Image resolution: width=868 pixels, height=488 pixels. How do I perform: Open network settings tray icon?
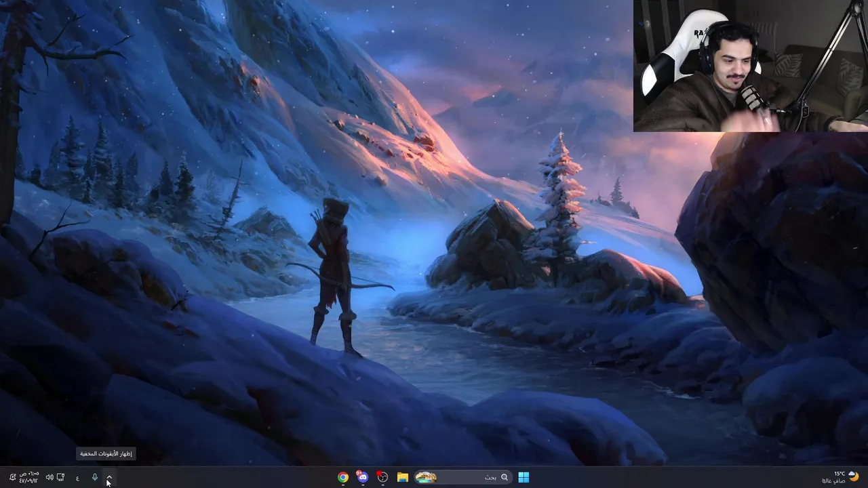point(60,477)
